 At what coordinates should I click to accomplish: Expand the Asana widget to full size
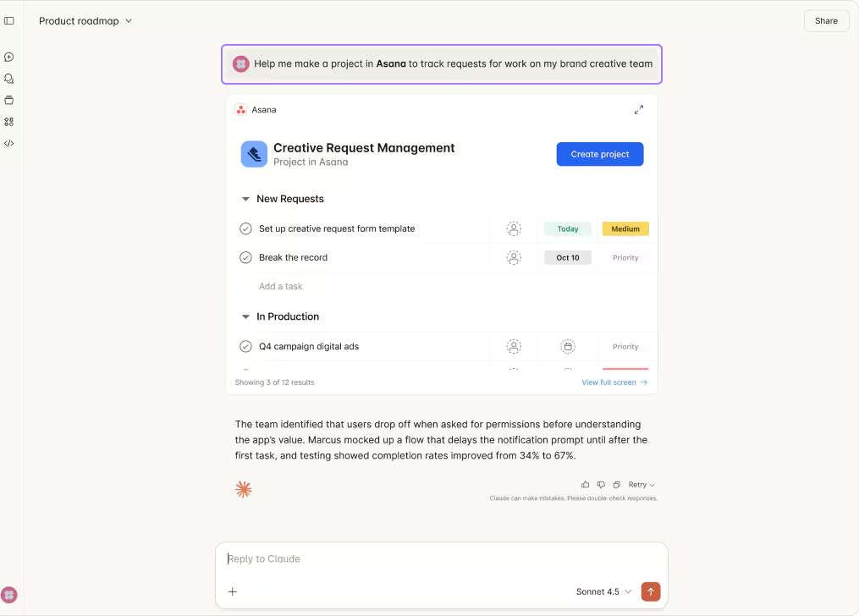(x=639, y=109)
